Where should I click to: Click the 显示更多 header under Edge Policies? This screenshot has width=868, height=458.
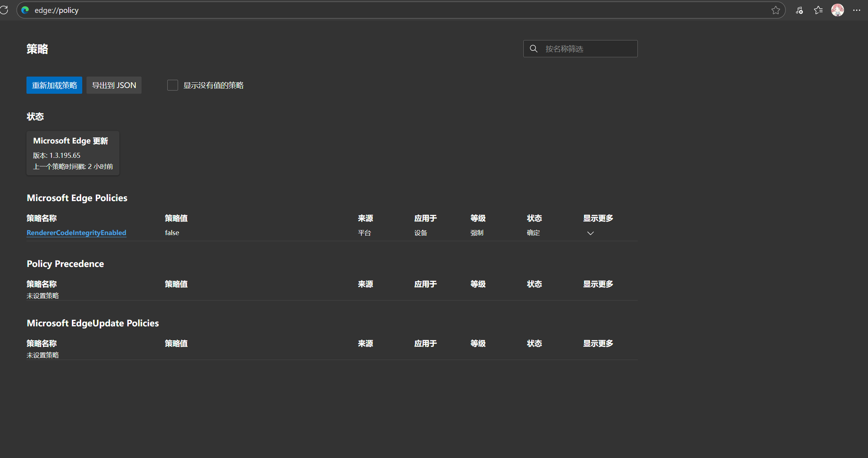click(598, 218)
